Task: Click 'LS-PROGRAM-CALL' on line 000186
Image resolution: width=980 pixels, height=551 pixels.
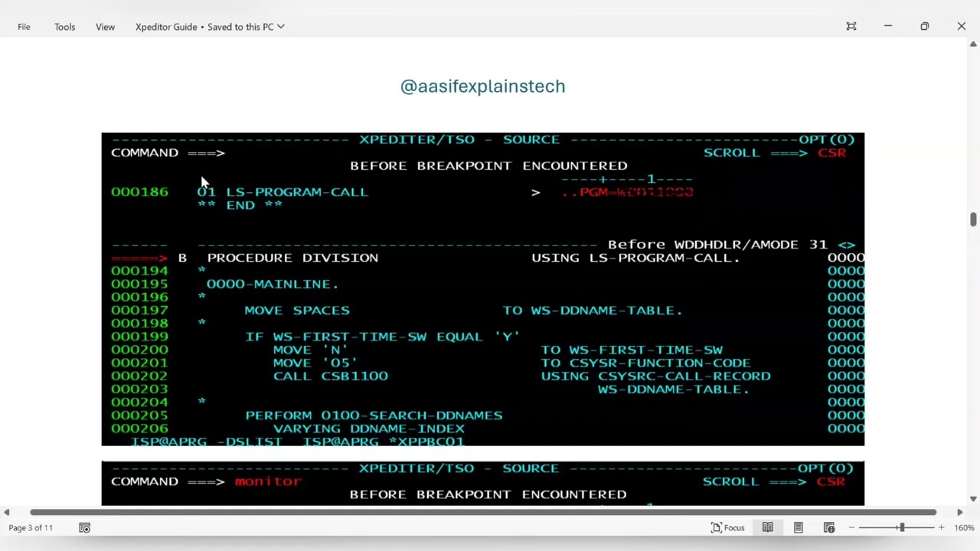Action: click(297, 192)
